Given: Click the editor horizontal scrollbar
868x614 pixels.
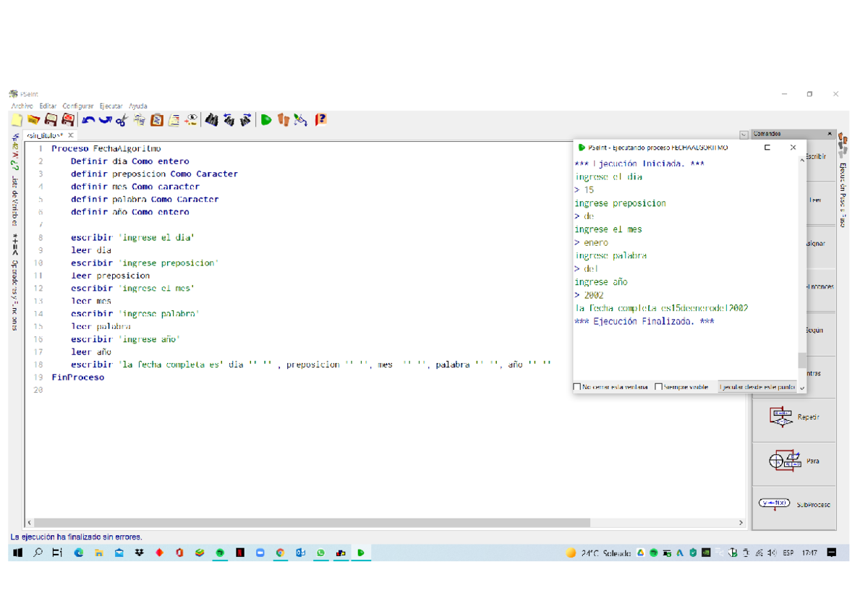Looking at the screenshot, I should point(311,522).
